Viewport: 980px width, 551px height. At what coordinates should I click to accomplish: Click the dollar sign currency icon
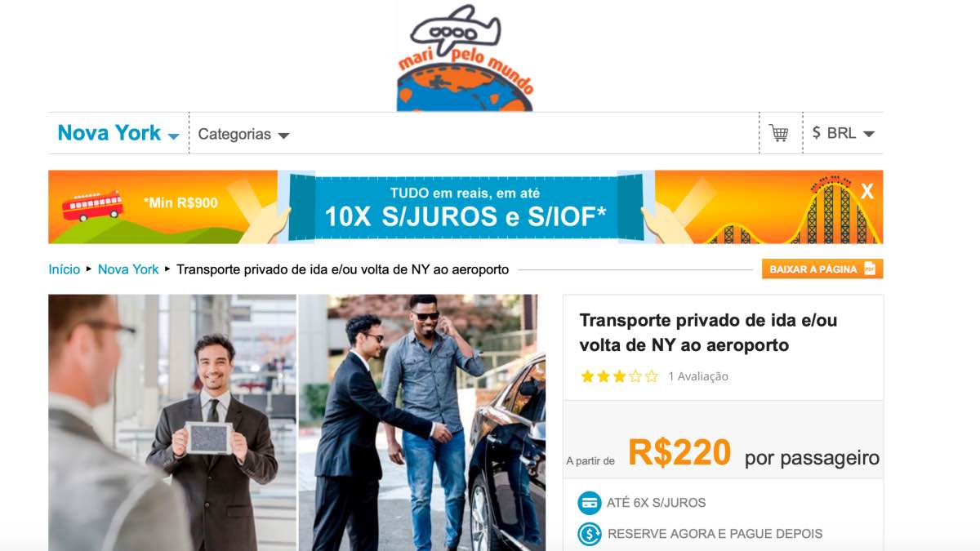click(817, 133)
